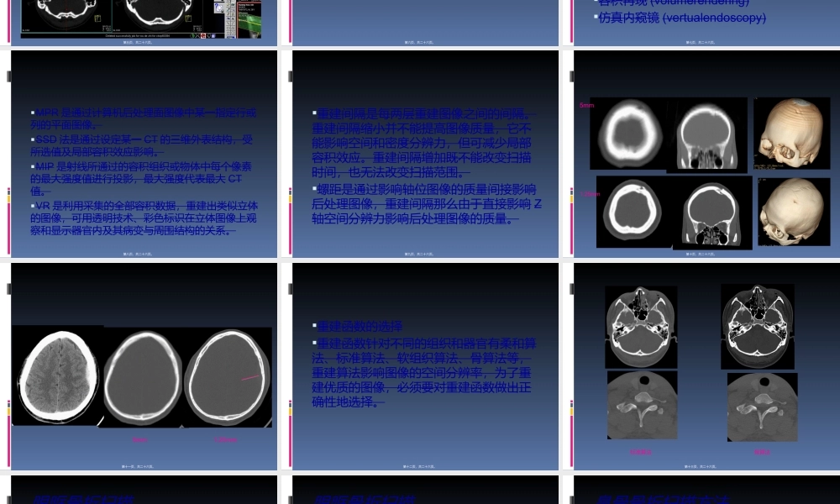Open the slide labeled 仿真内窥镜 (vertualendoscopy)
The width and height of the screenshot is (840, 504).
coord(683,18)
